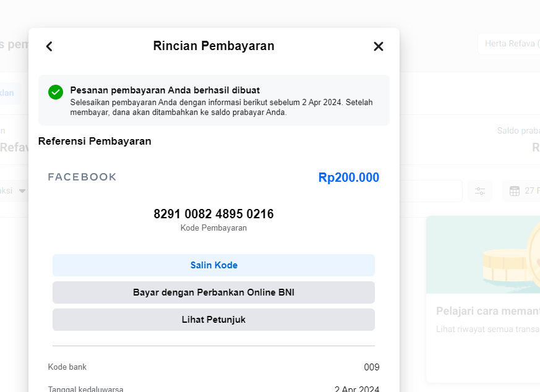Click the Kode bank value 009

pos(371,367)
